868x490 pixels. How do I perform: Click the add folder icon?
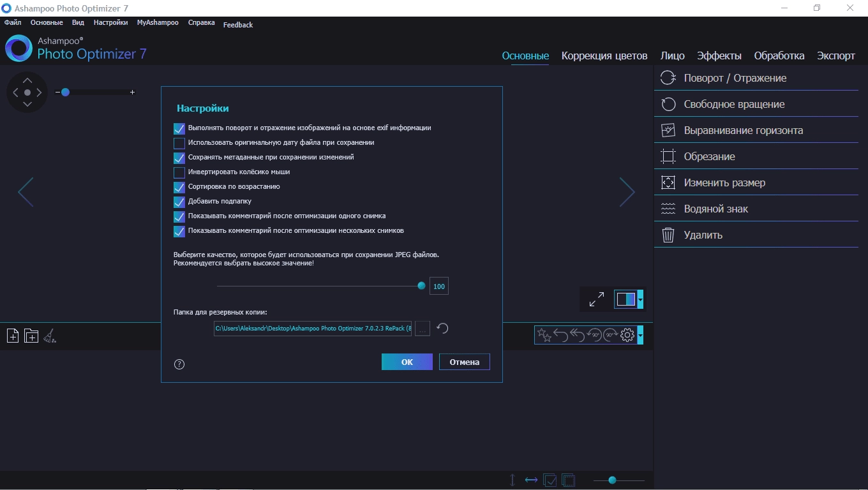coord(31,336)
